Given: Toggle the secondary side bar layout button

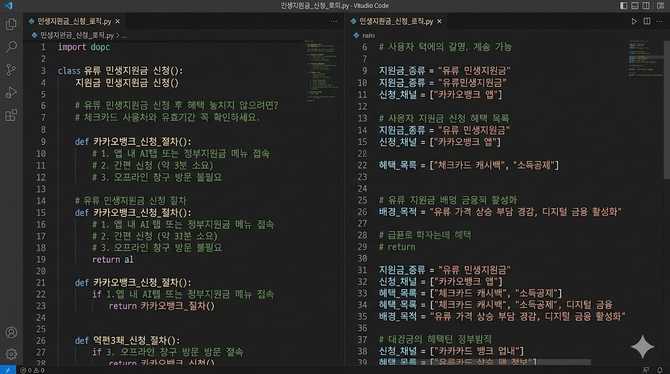Looking at the screenshot, I should 646,6.
